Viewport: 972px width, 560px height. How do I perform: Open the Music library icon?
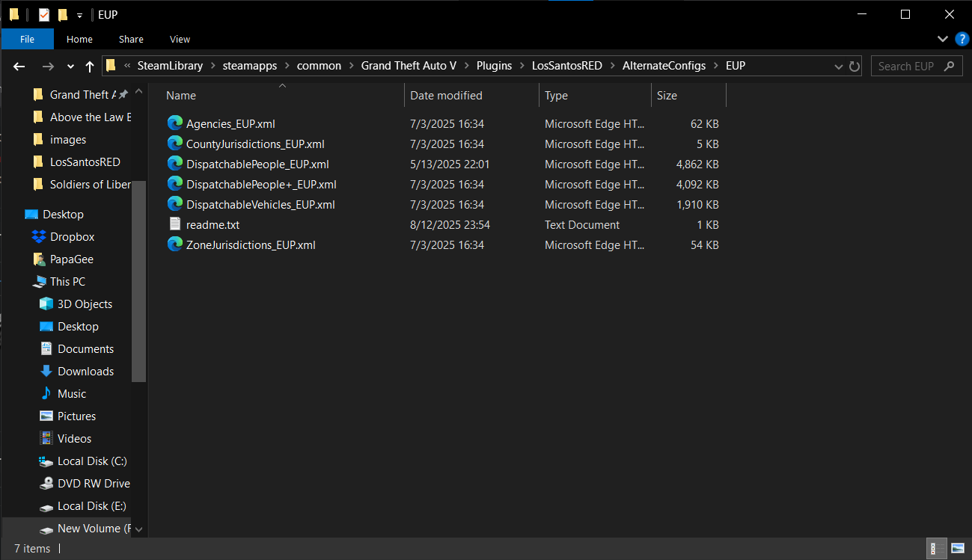(x=46, y=394)
